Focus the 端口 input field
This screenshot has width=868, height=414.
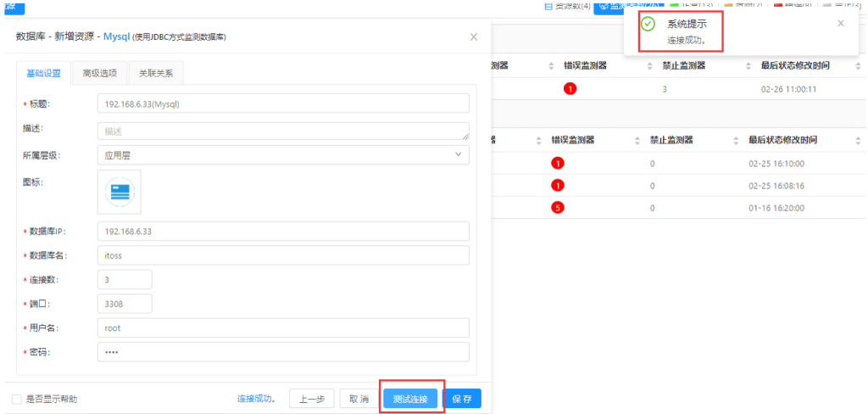point(125,304)
